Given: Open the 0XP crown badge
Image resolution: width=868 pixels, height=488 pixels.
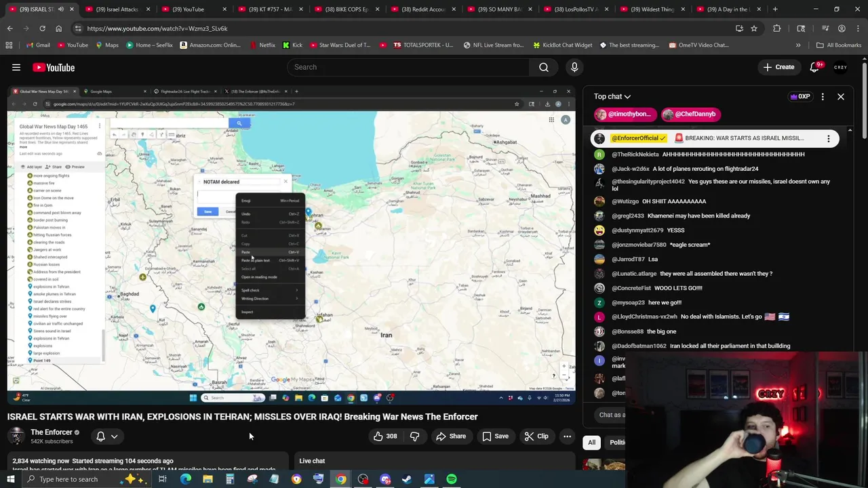Looking at the screenshot, I should (x=801, y=97).
